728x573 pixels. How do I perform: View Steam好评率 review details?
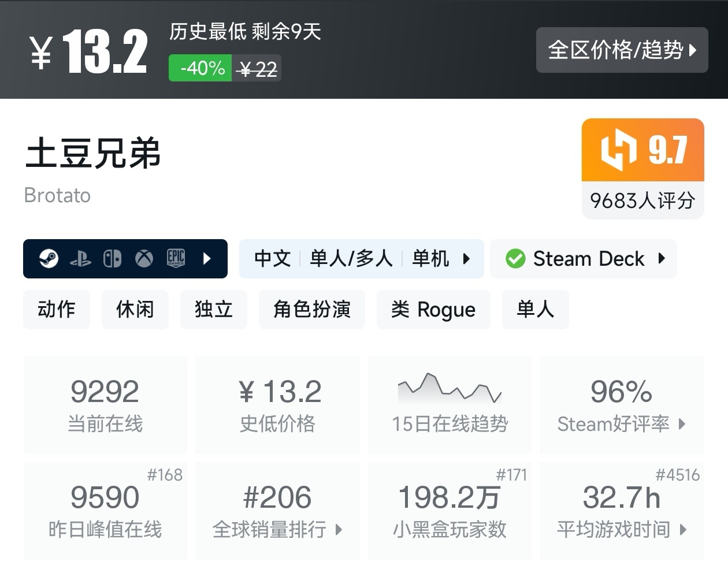pyautogui.click(x=621, y=425)
